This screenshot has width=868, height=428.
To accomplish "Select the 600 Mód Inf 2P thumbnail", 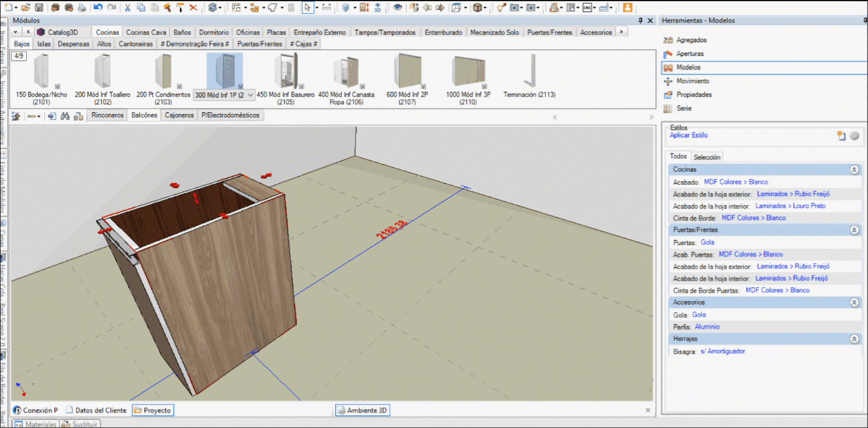I will (x=407, y=71).
